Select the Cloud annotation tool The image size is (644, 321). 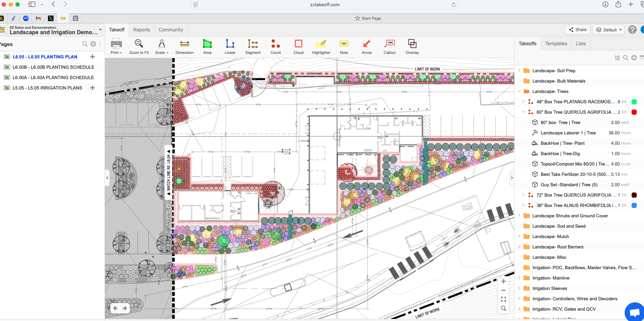coord(299,46)
